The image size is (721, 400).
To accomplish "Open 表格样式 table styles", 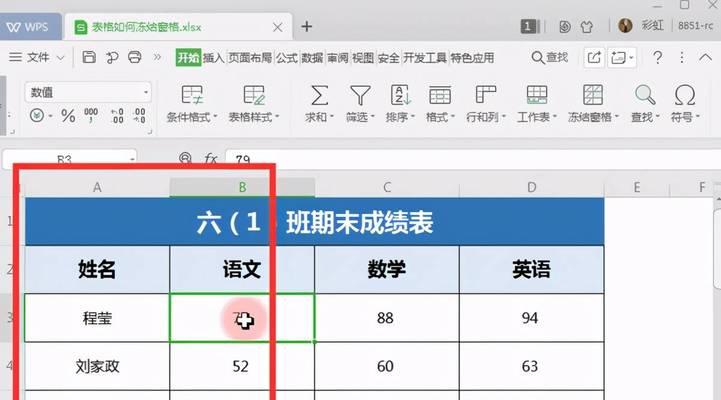I will tap(254, 103).
